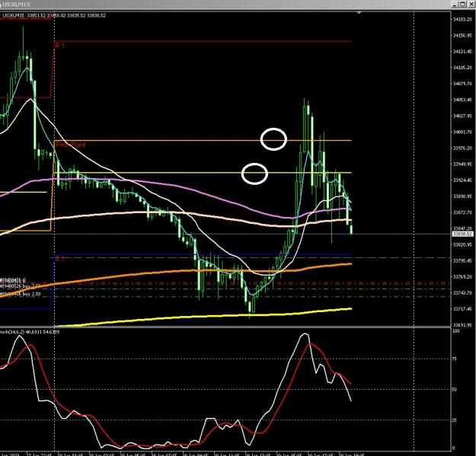Click price scale value 34001.70
This screenshot has height=456, width=476.
point(462,132)
